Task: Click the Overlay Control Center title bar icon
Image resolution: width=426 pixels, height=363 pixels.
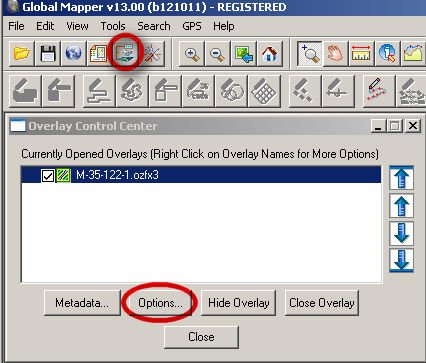Action: tap(18, 126)
